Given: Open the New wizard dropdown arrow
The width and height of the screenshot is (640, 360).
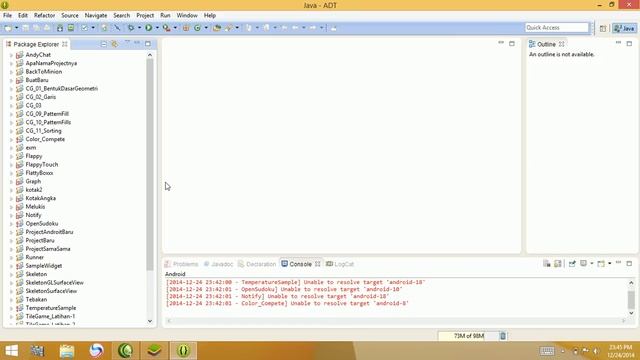Looking at the screenshot, I should 16,28.
